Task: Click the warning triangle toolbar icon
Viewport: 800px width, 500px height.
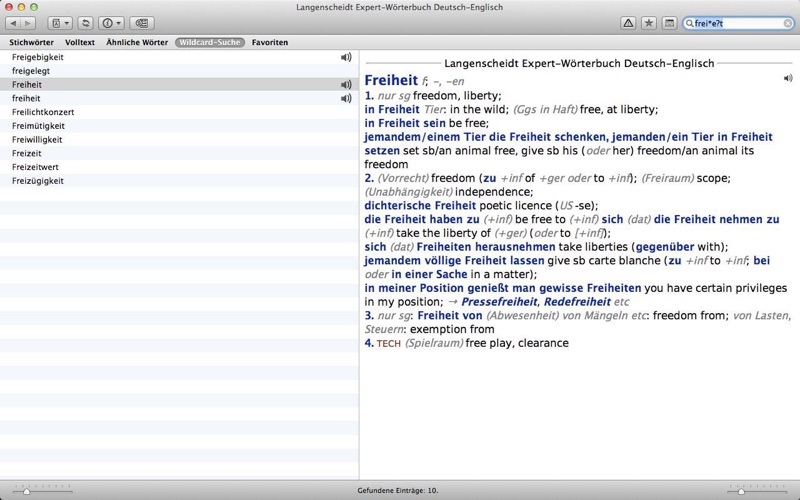Action: pos(628,23)
